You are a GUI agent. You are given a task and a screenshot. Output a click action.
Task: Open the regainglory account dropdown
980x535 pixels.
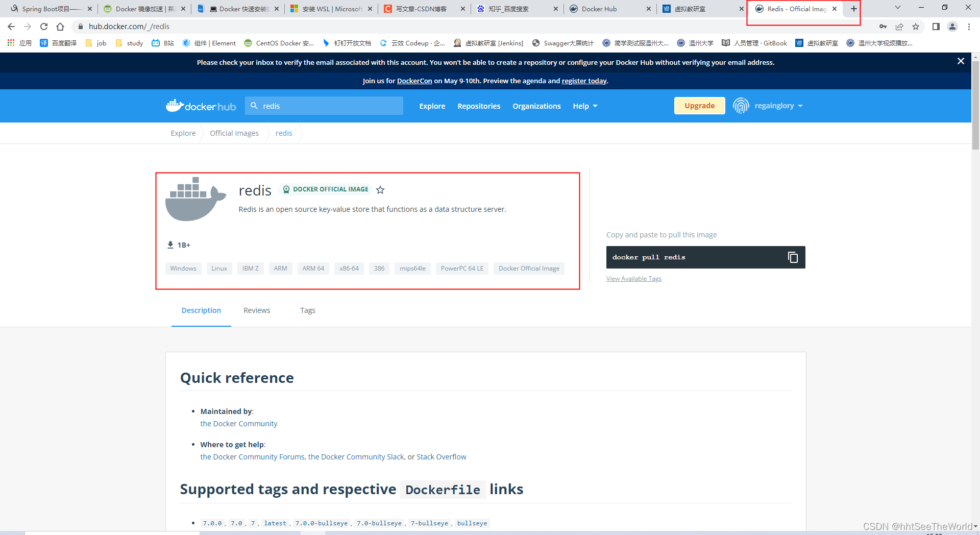coord(768,106)
